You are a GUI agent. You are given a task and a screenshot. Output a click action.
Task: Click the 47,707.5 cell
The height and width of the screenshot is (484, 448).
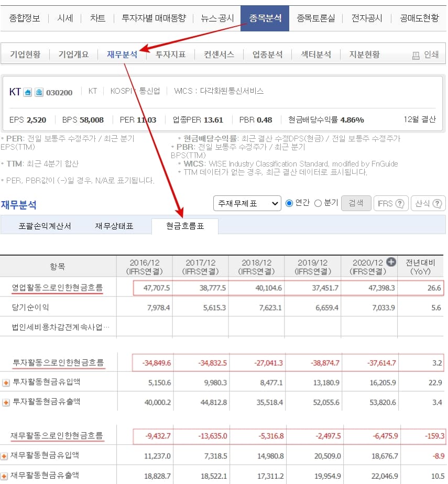pyautogui.click(x=157, y=288)
